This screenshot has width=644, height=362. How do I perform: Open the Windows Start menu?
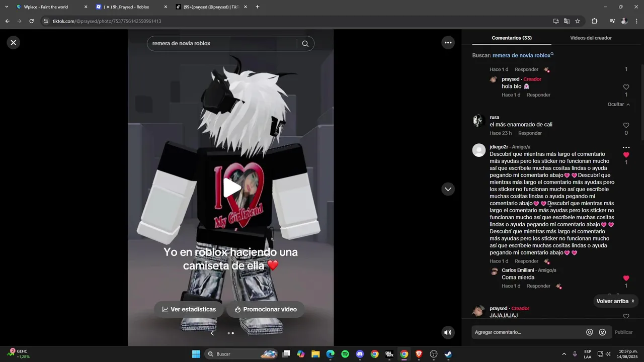[196, 354]
